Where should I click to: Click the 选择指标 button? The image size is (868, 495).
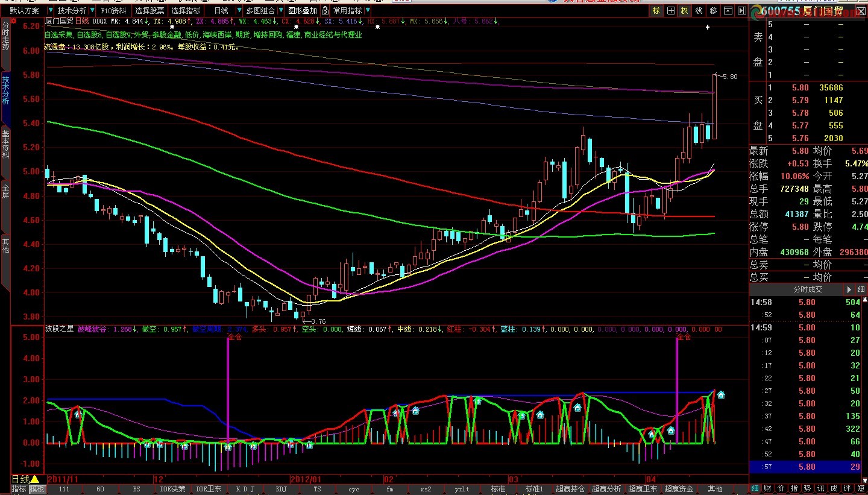tap(186, 11)
